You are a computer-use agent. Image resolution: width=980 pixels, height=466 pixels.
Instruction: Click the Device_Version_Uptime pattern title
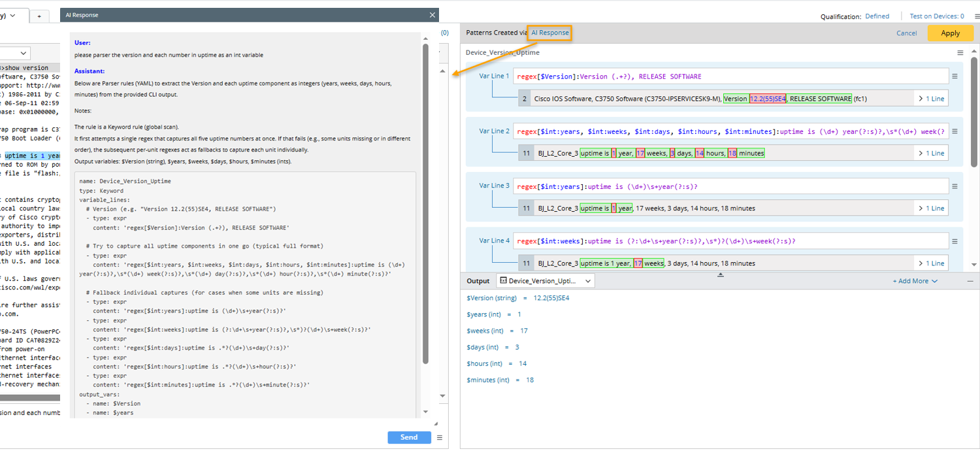click(502, 52)
